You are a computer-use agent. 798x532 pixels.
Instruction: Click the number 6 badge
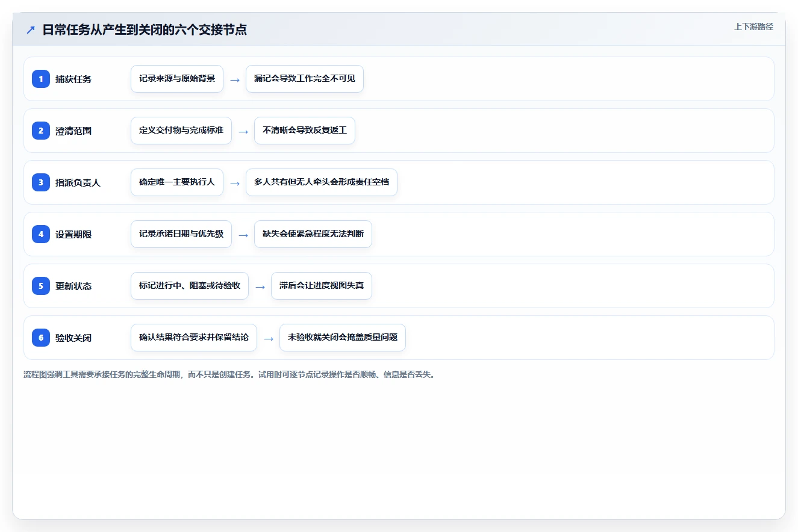(41, 338)
